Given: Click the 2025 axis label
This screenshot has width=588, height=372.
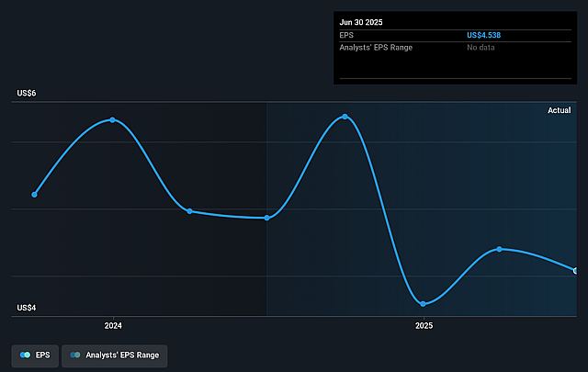Looking at the screenshot, I should click(424, 326).
